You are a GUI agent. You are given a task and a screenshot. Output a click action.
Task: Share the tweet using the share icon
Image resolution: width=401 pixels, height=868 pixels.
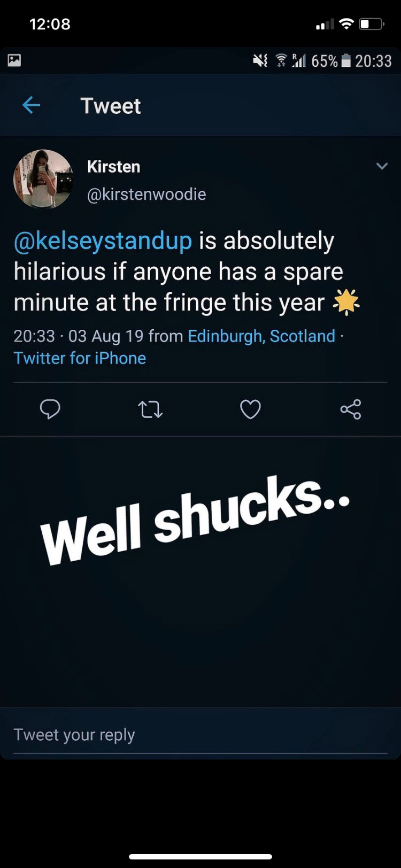(351, 409)
